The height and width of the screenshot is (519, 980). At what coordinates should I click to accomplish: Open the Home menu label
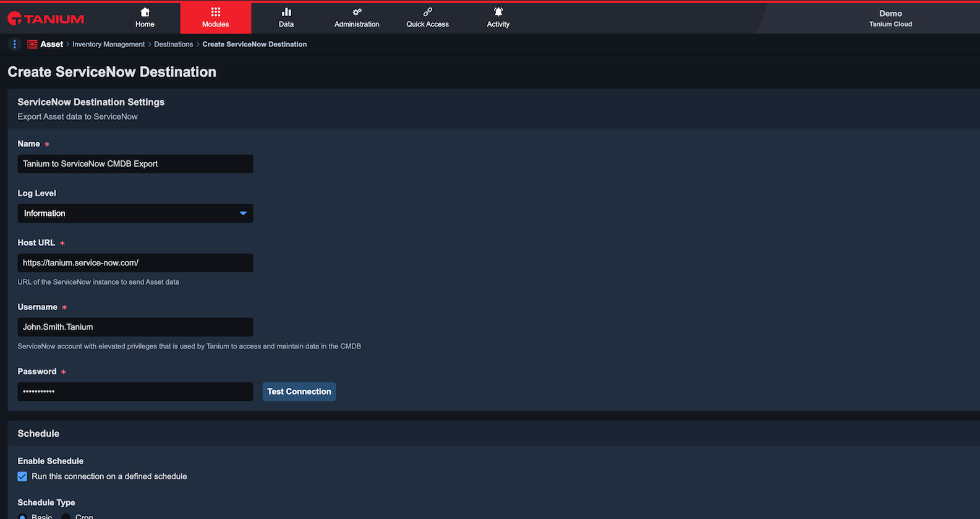[x=145, y=24]
